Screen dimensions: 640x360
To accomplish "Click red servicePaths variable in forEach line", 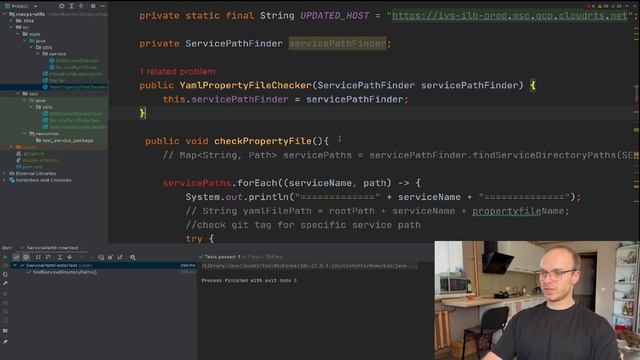I will coord(197,183).
